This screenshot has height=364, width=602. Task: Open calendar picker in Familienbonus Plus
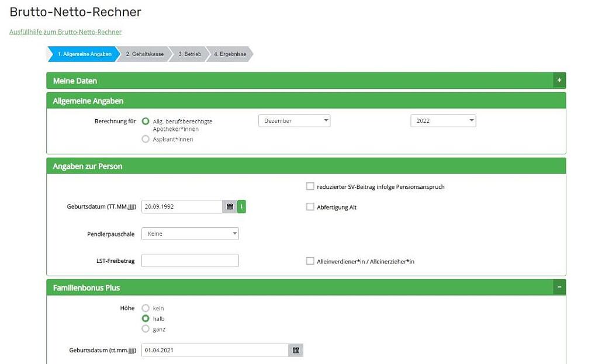pyautogui.click(x=296, y=351)
